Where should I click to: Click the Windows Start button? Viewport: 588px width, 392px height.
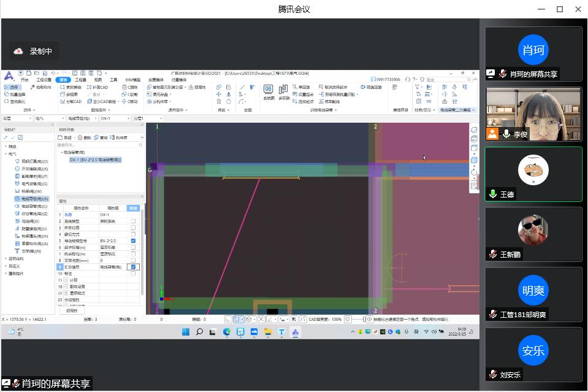(x=186, y=332)
